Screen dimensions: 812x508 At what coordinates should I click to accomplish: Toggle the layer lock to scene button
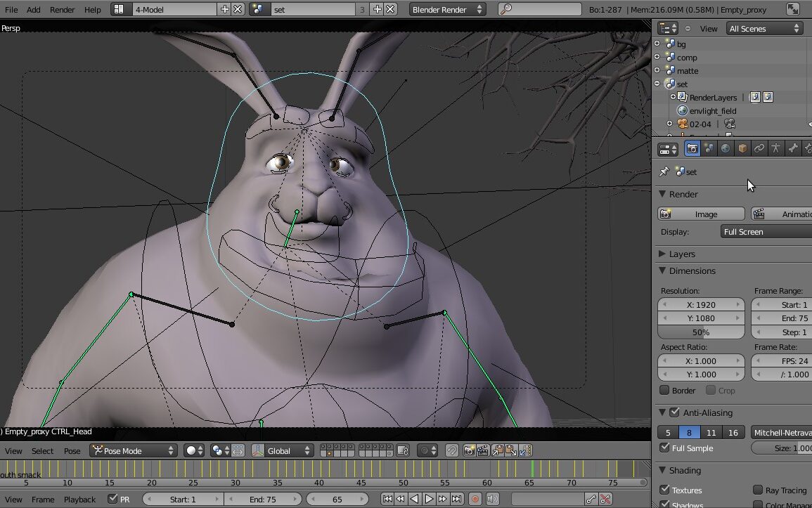[x=403, y=450]
